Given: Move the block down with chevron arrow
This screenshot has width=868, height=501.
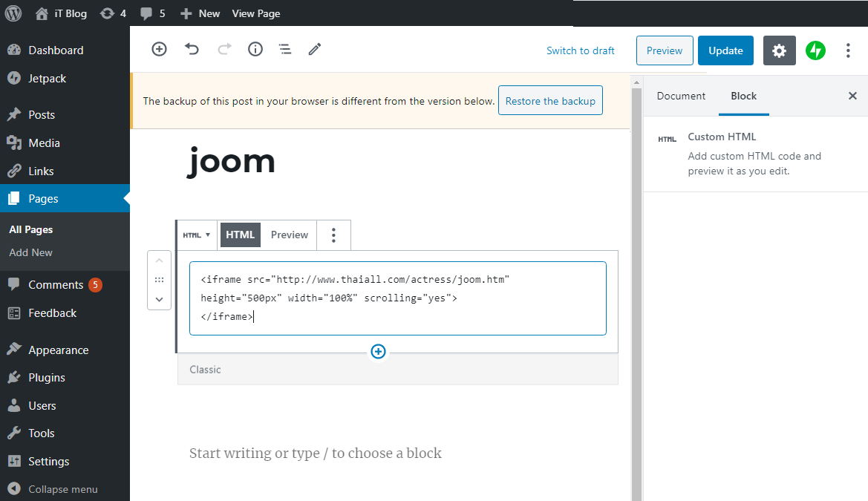Looking at the screenshot, I should point(159,299).
